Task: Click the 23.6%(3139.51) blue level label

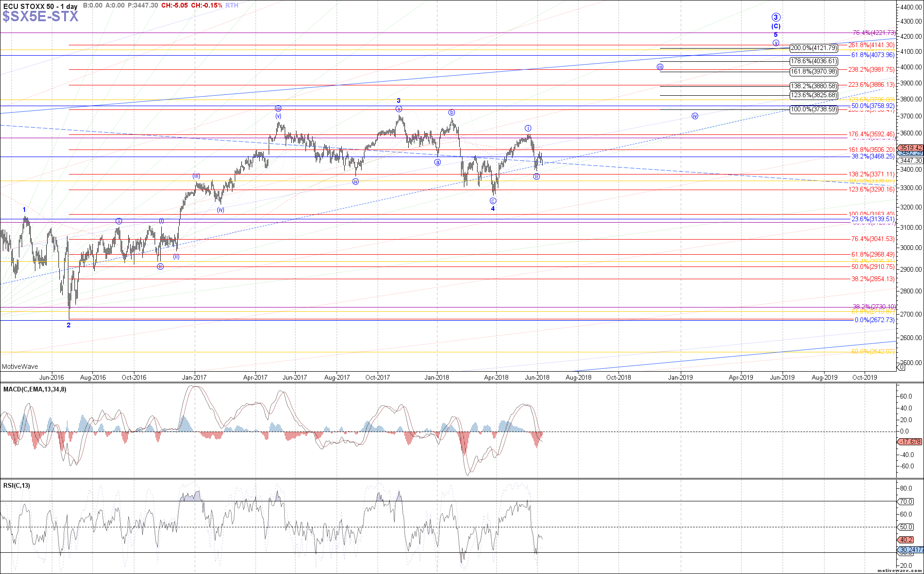Action: pos(873,219)
